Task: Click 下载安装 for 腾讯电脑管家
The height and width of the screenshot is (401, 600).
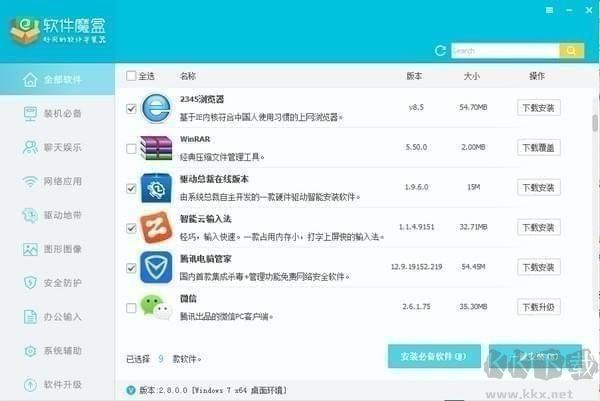Action: [539, 267]
